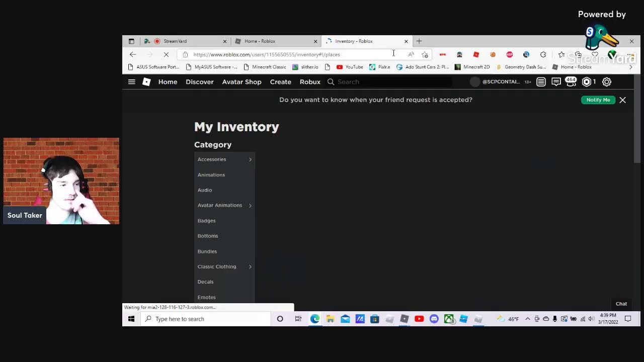The height and width of the screenshot is (362, 644).
Task: Open the Roblox messages chat-bubble icon
Action: point(556,81)
